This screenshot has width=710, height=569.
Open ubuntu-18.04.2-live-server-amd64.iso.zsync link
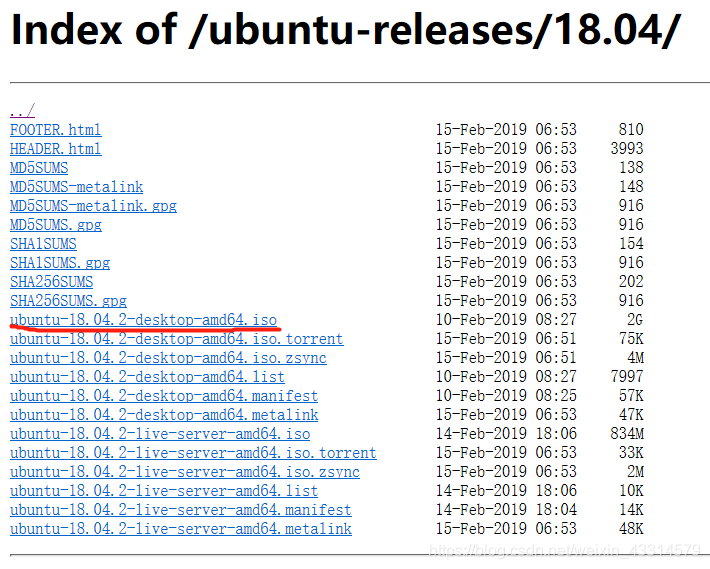185,472
